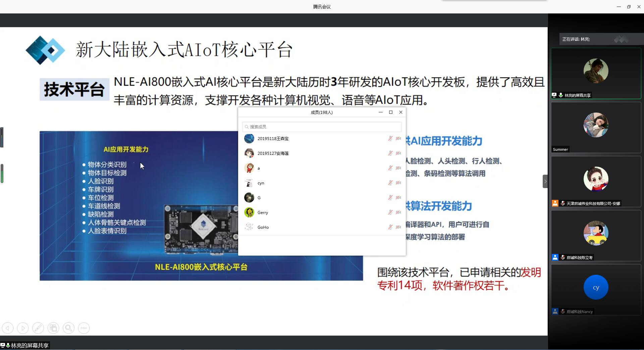
Task: Click muted microphone icon for cyn
Action: coord(390,183)
